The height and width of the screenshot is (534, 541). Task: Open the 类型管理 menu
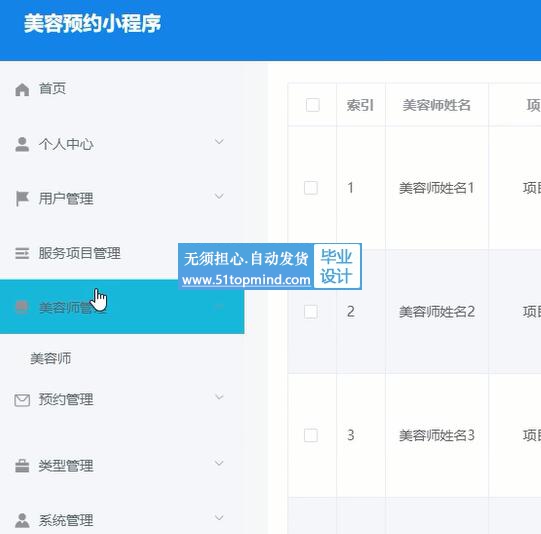point(122,466)
